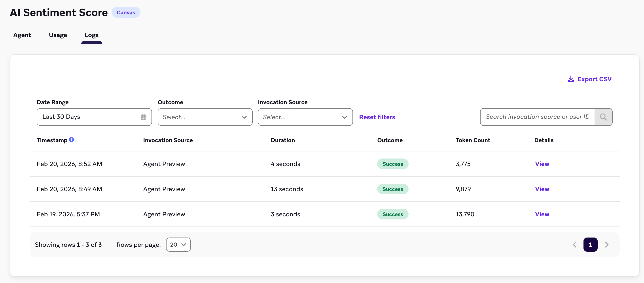Screen dimensions: 644x283
Task: Click the Export CSV download icon
Action: point(570,79)
